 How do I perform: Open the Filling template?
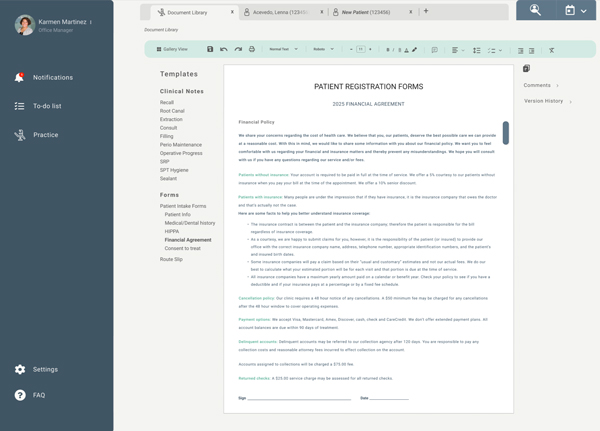pos(166,136)
